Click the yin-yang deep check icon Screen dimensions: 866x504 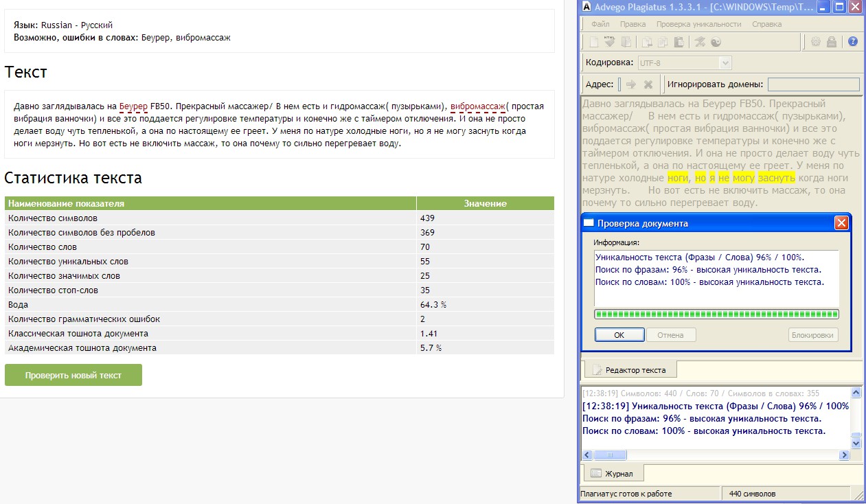(716, 42)
